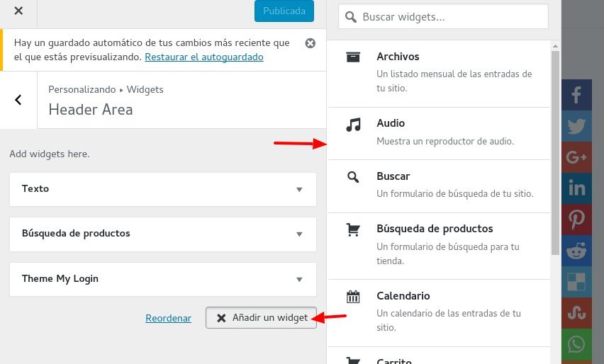
Task: Share via Twitter icon
Action: pyautogui.click(x=576, y=126)
